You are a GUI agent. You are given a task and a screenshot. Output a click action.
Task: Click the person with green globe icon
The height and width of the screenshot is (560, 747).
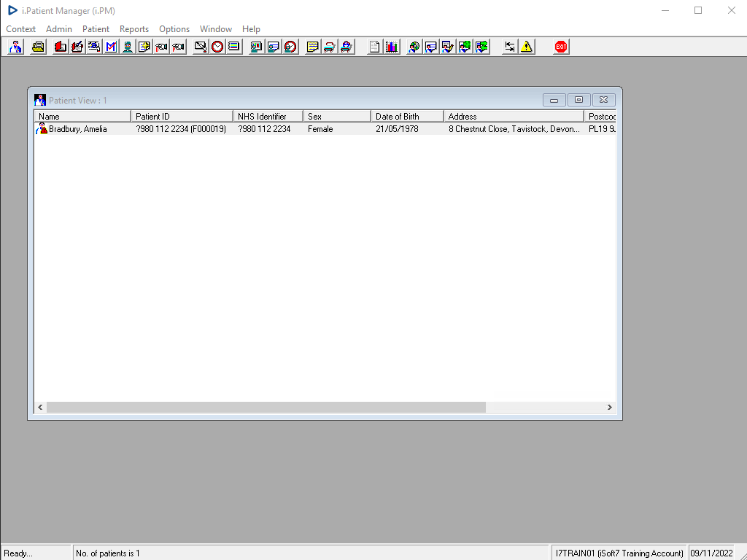465,47
